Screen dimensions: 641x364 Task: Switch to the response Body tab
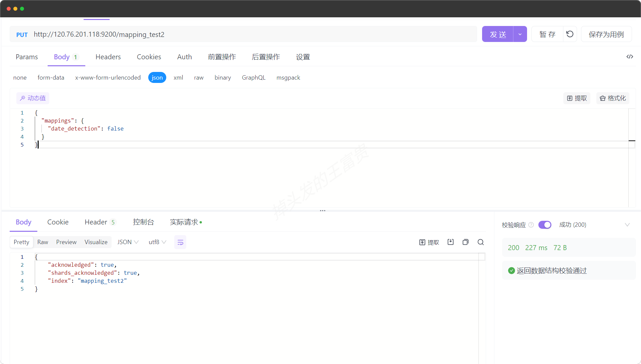coord(23,222)
